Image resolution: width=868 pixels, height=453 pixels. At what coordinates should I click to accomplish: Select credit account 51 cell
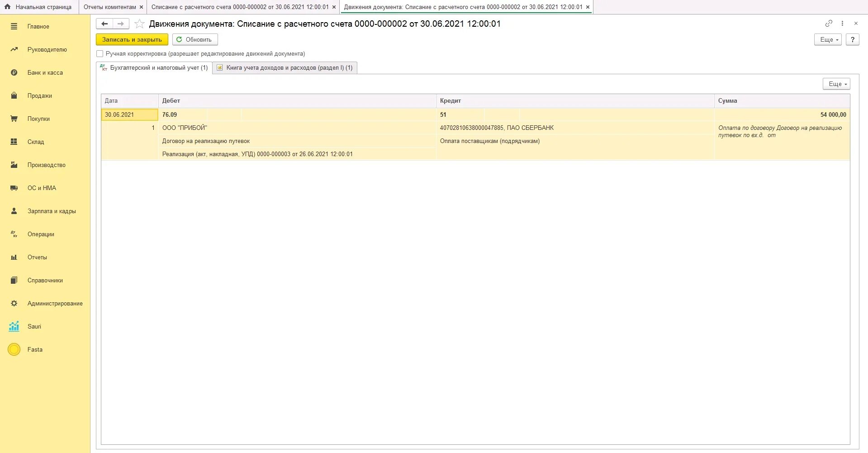[x=460, y=115]
